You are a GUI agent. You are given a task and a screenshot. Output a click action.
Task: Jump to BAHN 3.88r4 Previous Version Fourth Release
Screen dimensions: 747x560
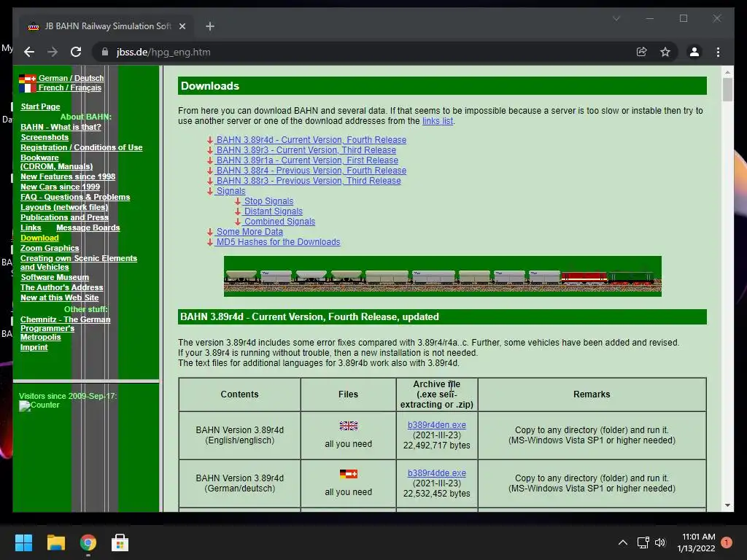[x=311, y=171]
